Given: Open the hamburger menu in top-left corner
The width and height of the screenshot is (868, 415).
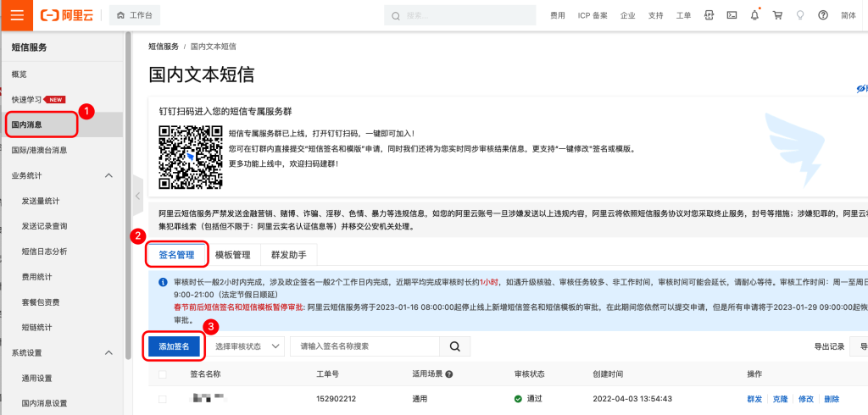Looking at the screenshot, I should pyautogui.click(x=17, y=15).
